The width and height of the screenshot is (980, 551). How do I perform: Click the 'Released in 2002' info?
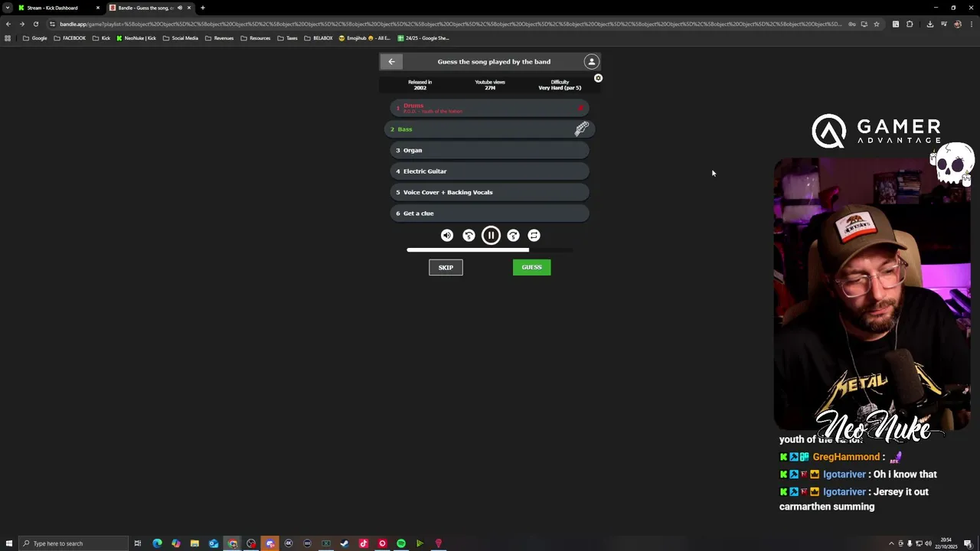(x=420, y=85)
